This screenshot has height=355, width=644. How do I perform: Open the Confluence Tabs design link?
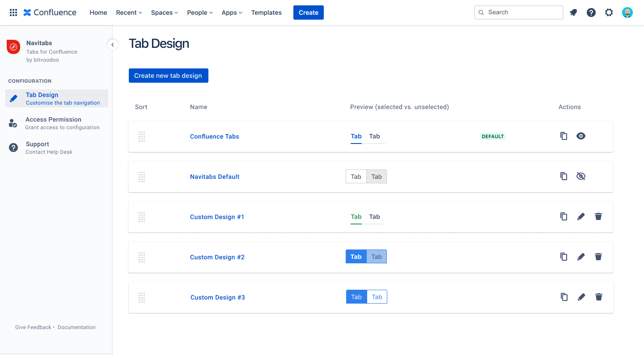pyautogui.click(x=215, y=136)
